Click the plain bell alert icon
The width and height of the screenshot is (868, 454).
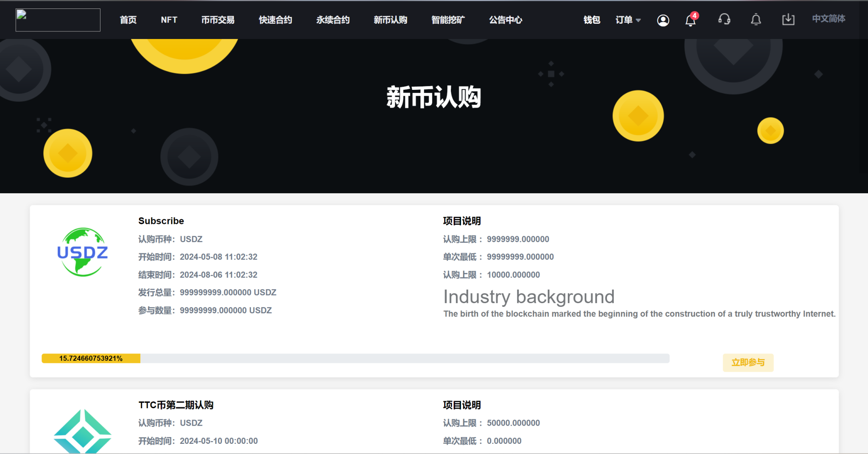coord(756,19)
